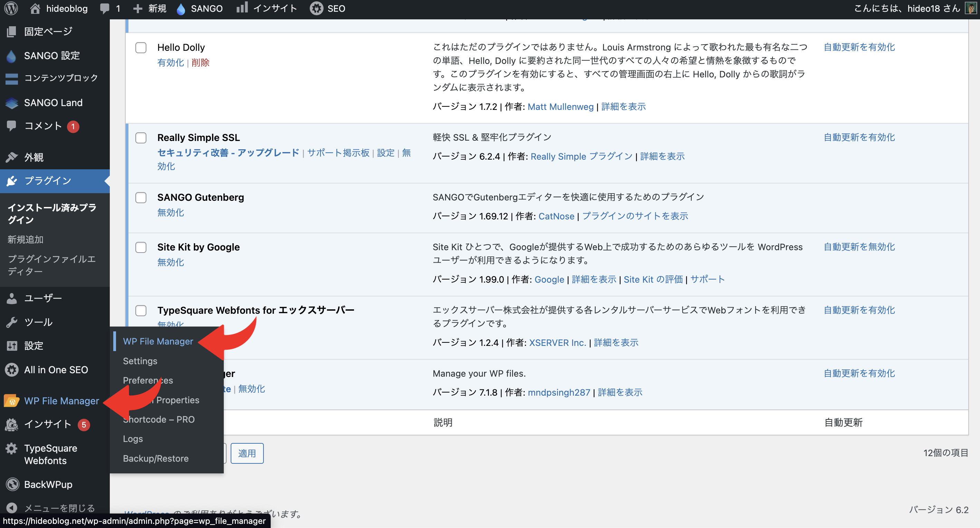Screen dimensions: 980x528
Task: Click 適用 apply button
Action: [247, 453]
